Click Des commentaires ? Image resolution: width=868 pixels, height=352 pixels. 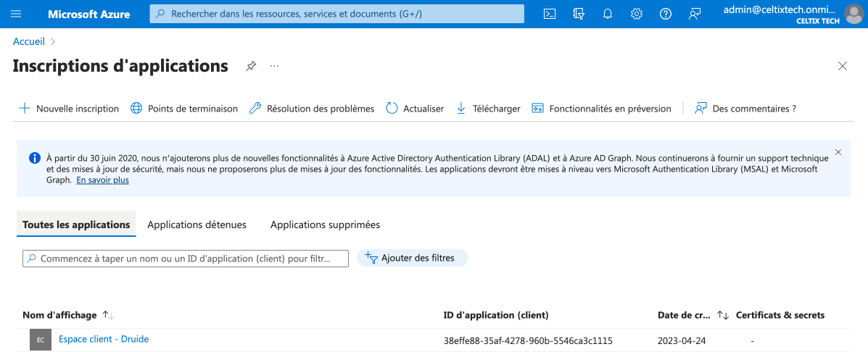[x=745, y=109]
